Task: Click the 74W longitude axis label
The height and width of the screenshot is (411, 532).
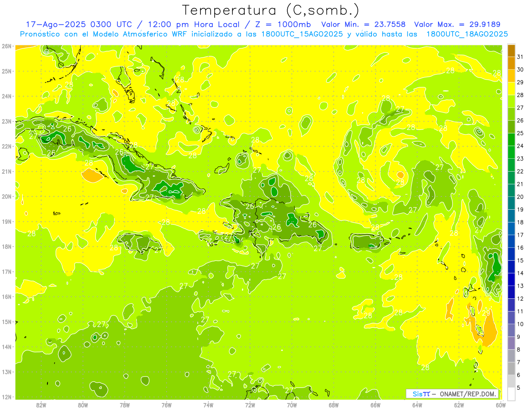Action: coord(208,405)
